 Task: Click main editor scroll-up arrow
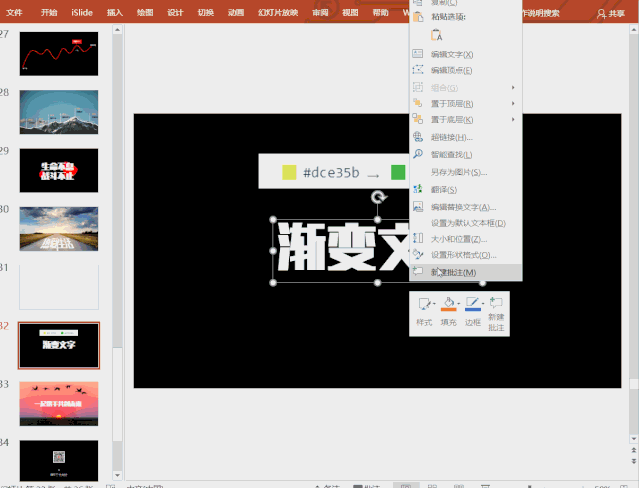[634, 30]
